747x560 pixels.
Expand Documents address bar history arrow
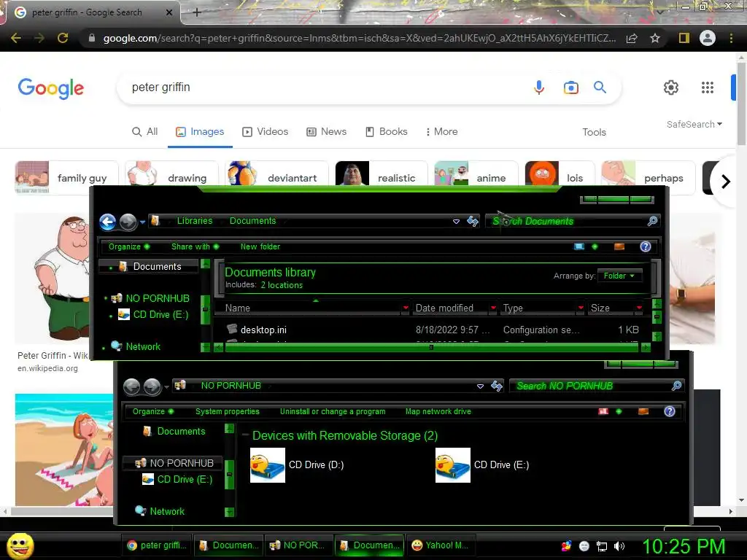[x=456, y=222]
